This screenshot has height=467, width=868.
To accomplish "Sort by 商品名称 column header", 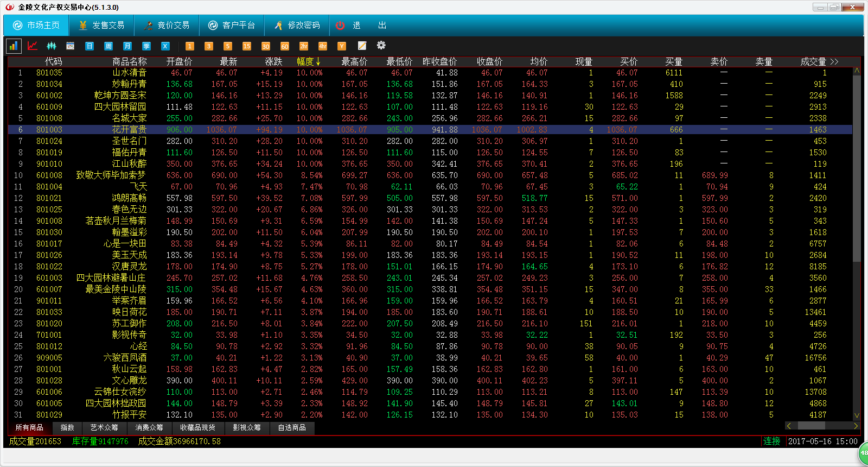I will pyautogui.click(x=129, y=62).
